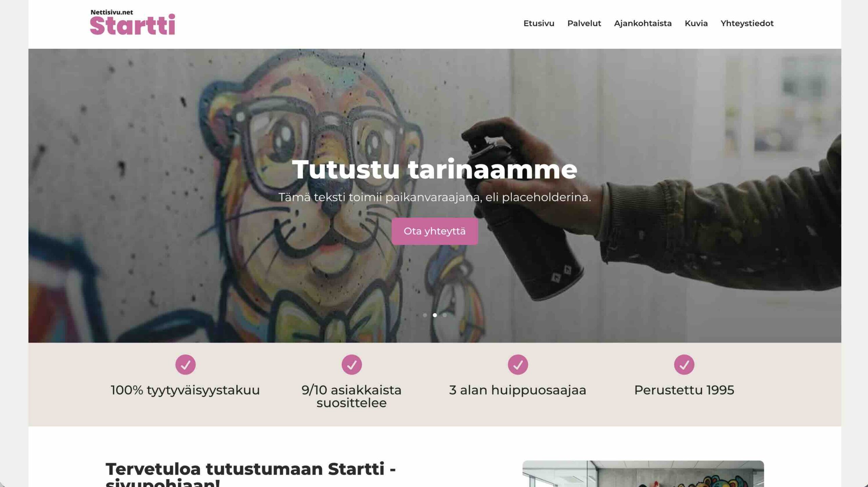
Task: Select the active middle slider dot
Action: pyautogui.click(x=435, y=315)
